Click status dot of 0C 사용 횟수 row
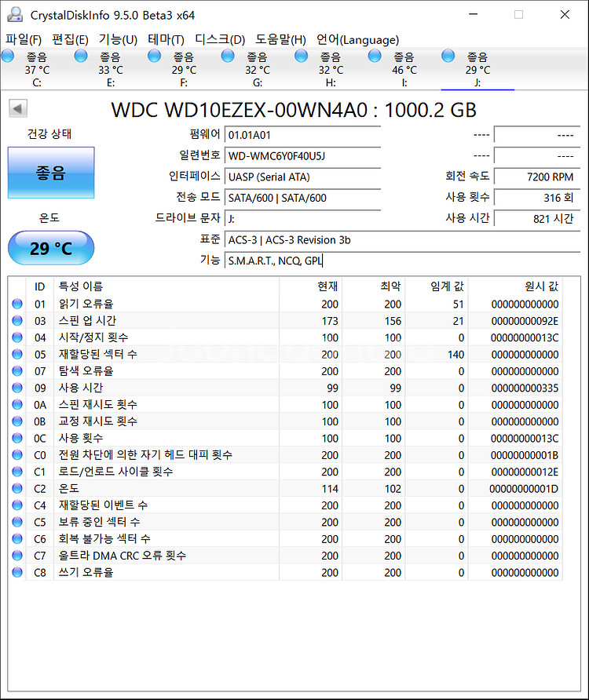This screenshot has height=700, width=589. 17,438
